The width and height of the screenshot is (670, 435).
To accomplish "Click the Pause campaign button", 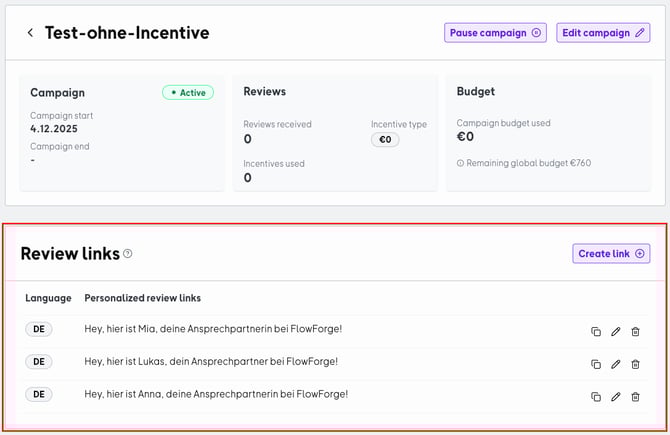I will point(495,33).
